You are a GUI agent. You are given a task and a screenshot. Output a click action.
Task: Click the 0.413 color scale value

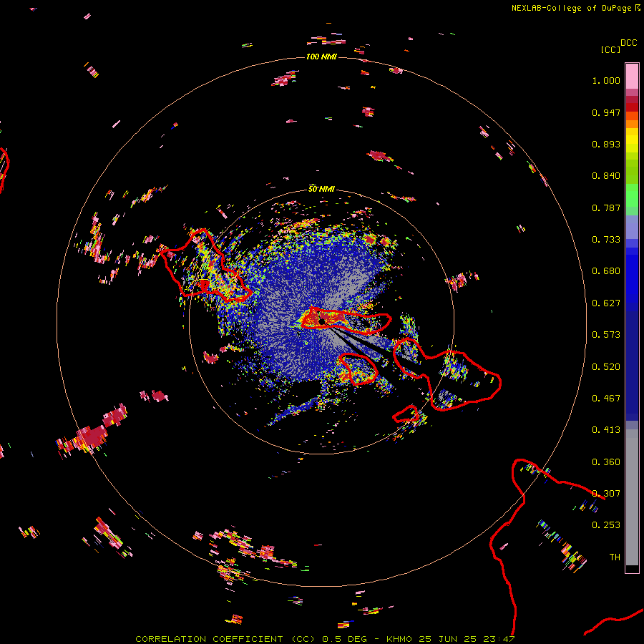[606, 430]
